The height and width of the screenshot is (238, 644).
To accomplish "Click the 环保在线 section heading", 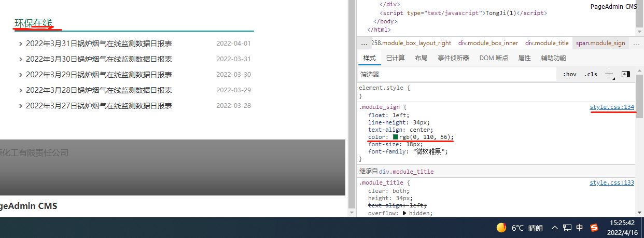I will 33,23.
